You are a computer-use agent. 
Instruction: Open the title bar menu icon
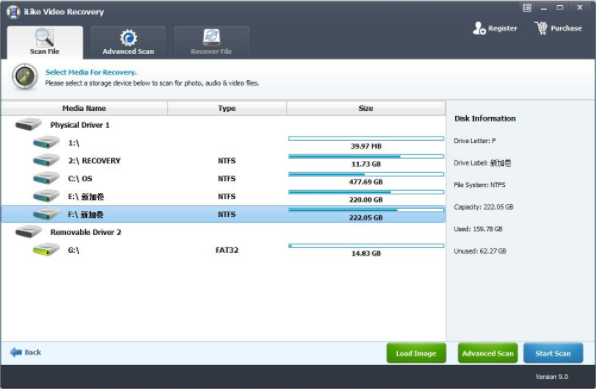527,8
